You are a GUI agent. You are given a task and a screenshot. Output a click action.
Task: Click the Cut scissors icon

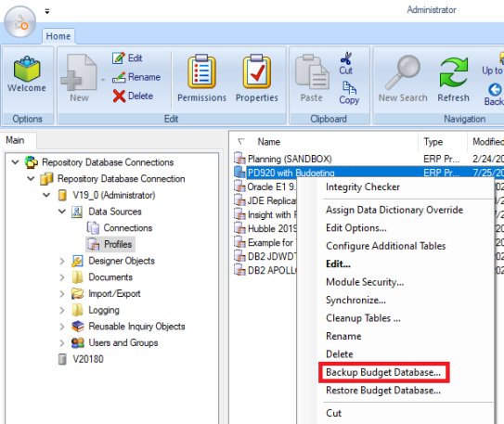pyautogui.click(x=346, y=58)
